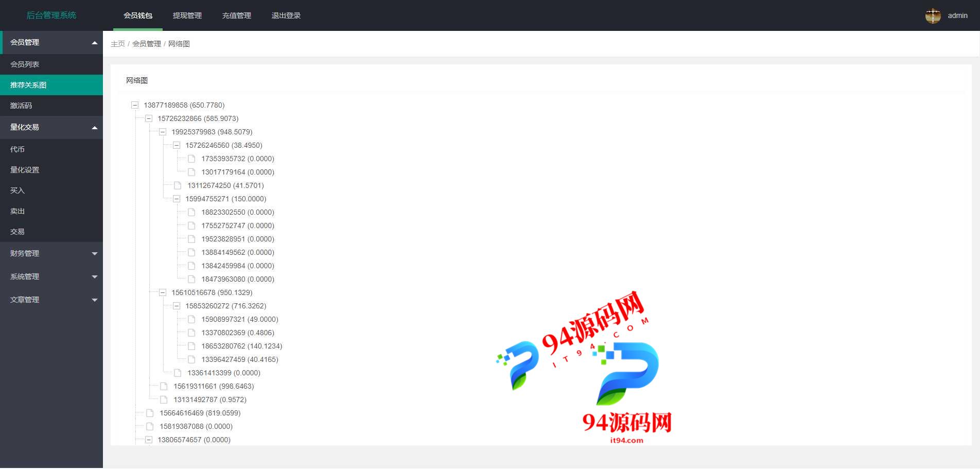980x469 pixels.
Task: Open the 会员钱包 top tab
Action: (138, 15)
